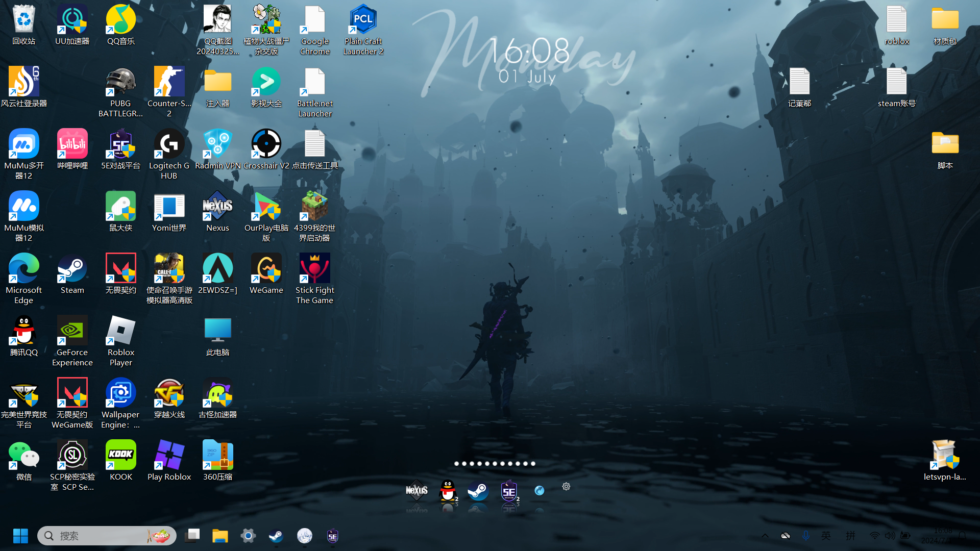Select the PUBG BATTLEGROUNDS desktop shortcut
The width and height of the screenshot is (980, 551).
click(121, 92)
